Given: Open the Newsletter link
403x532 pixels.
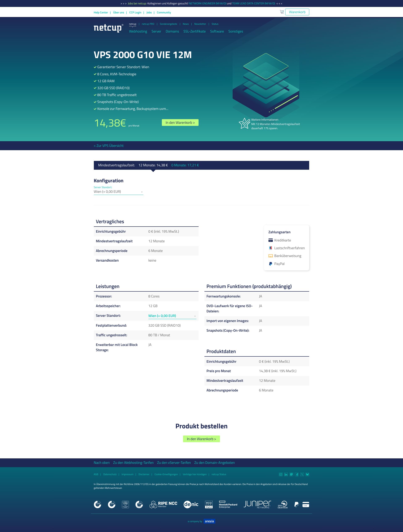Looking at the screenshot, I should tap(200, 24).
